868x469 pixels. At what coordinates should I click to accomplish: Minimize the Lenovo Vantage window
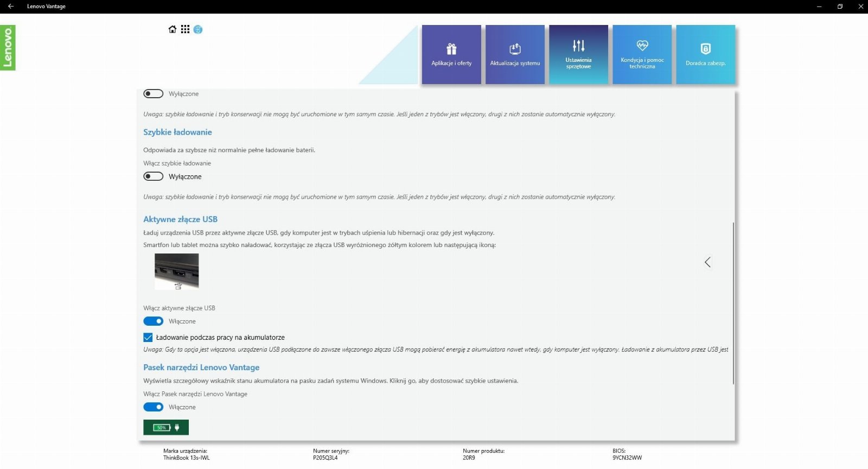coord(819,7)
